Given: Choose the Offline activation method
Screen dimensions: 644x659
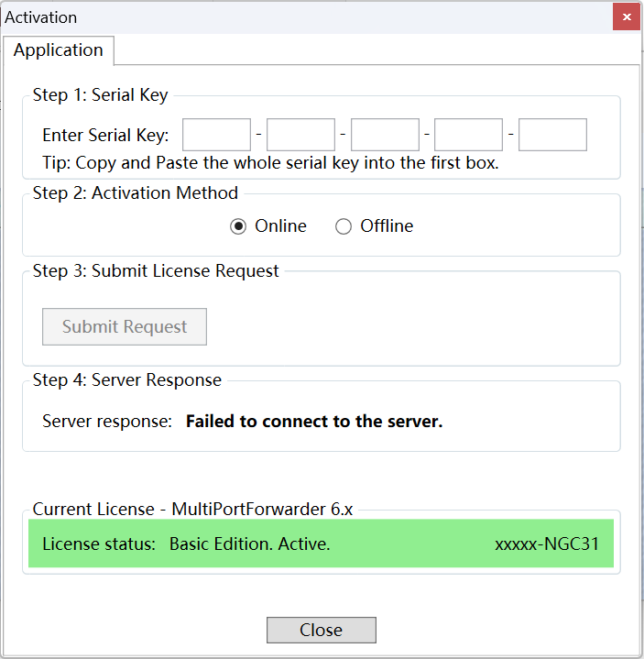Looking at the screenshot, I should tap(344, 226).
